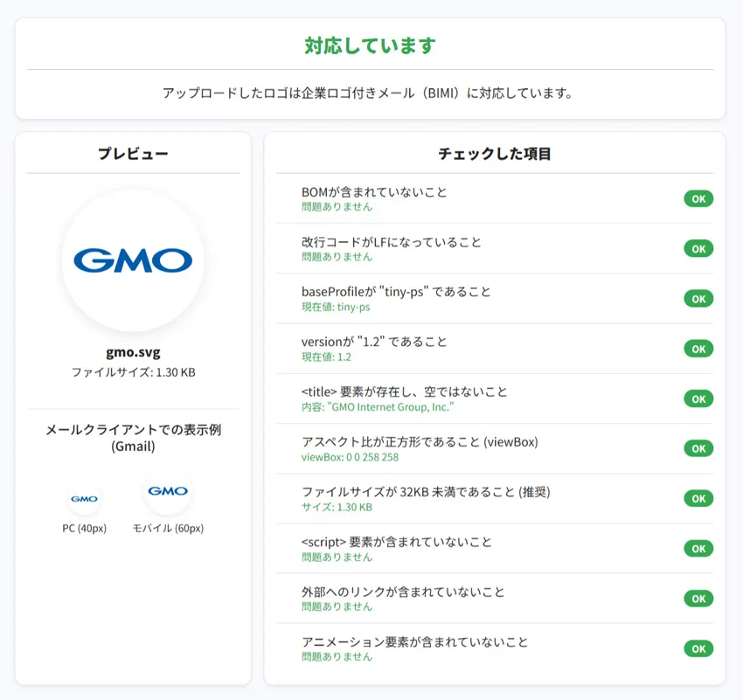Click メールクライアントでの表示例 (Gmail) heading
Image resolution: width=743 pixels, height=700 pixels.
tap(133, 438)
